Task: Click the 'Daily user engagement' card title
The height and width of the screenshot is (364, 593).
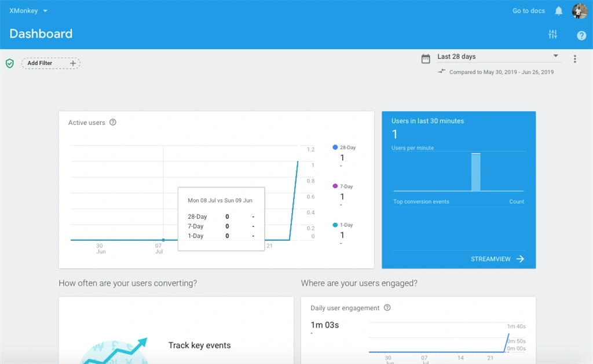Action: point(345,308)
